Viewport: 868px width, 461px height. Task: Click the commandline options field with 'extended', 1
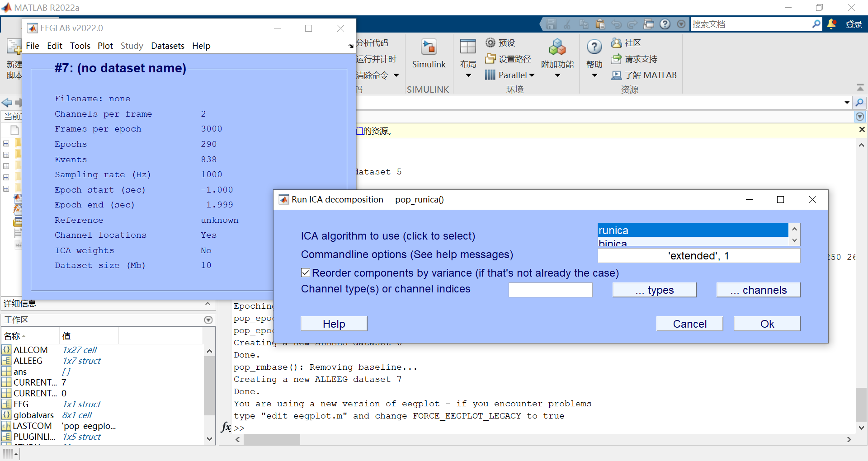pyautogui.click(x=699, y=255)
